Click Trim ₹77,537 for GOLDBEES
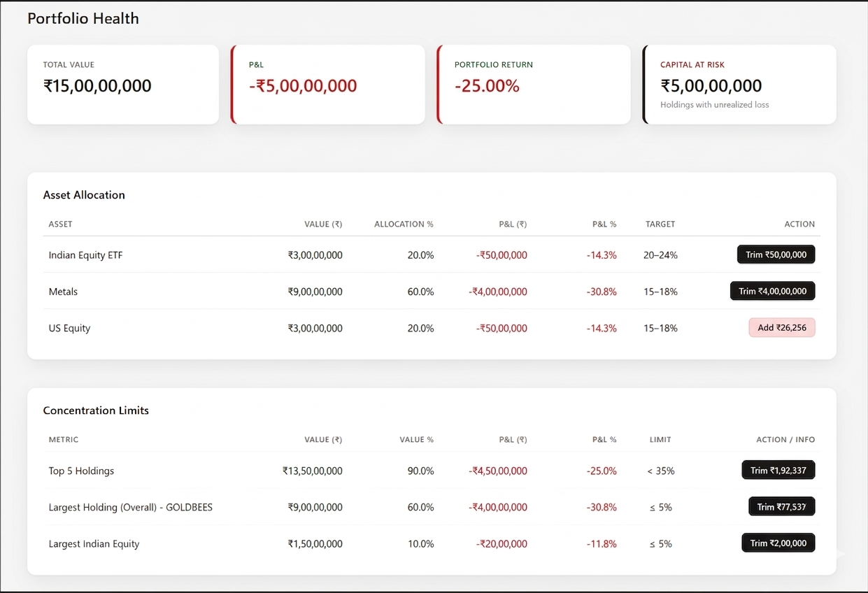The width and height of the screenshot is (868, 593). [x=781, y=507]
